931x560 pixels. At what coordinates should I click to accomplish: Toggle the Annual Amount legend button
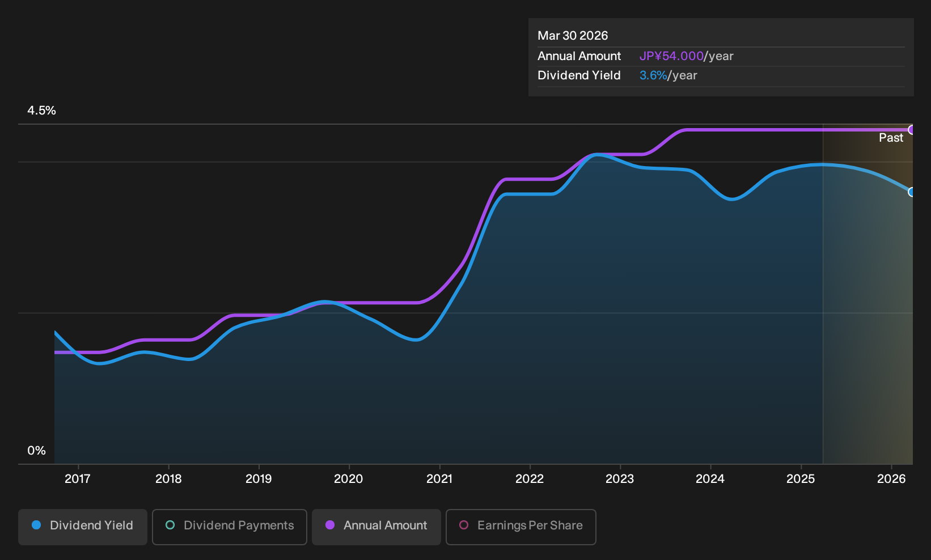click(376, 527)
